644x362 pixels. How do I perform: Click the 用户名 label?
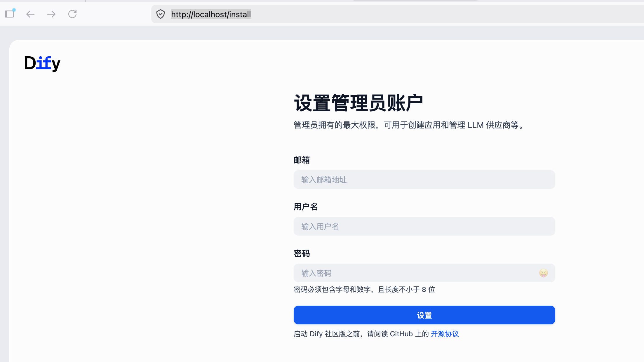(x=306, y=207)
